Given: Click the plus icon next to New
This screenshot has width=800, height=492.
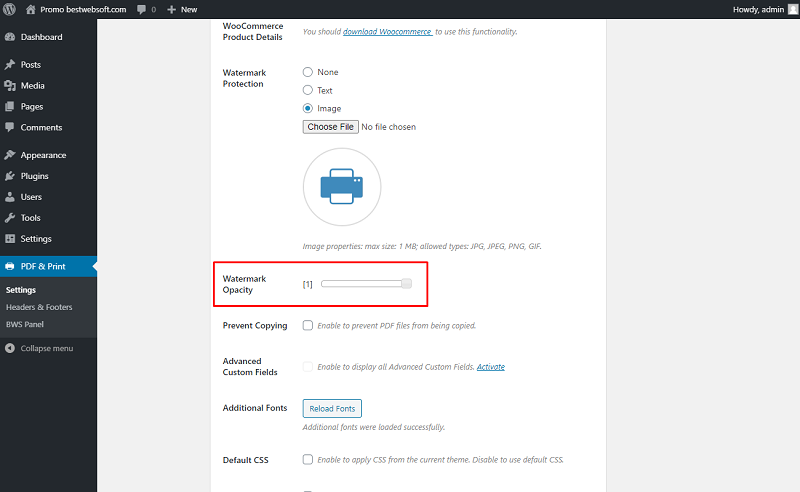Looking at the screenshot, I should point(171,9).
